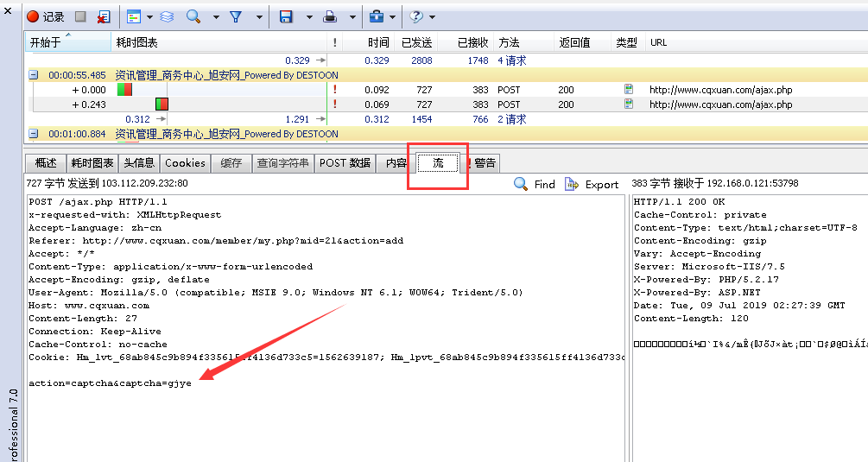Open dropdown arrow beside the view icon
The height and width of the screenshot is (462, 868).
[149, 17]
